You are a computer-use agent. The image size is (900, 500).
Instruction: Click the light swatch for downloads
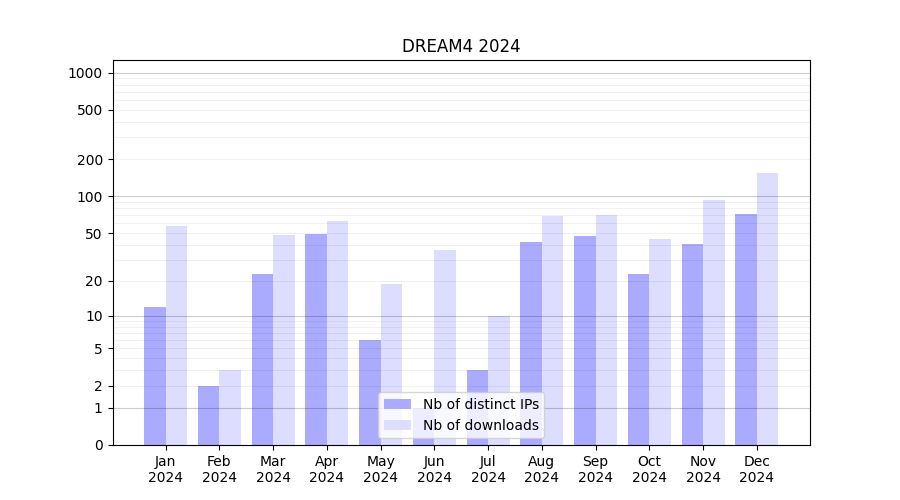click(x=397, y=425)
